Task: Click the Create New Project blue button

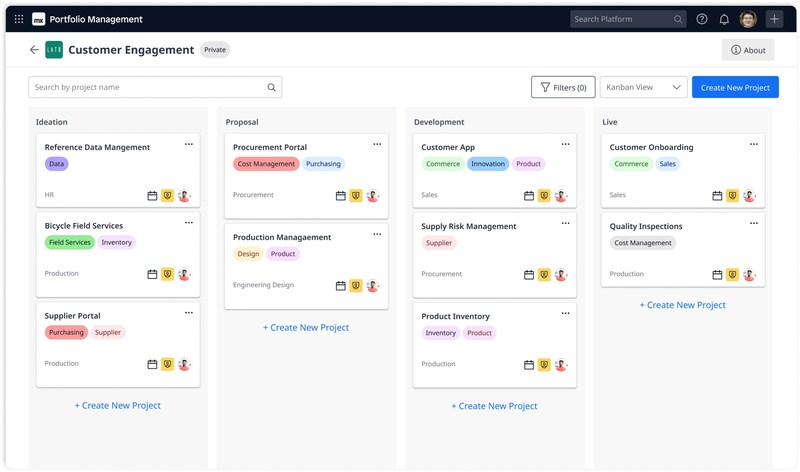Action: click(735, 88)
